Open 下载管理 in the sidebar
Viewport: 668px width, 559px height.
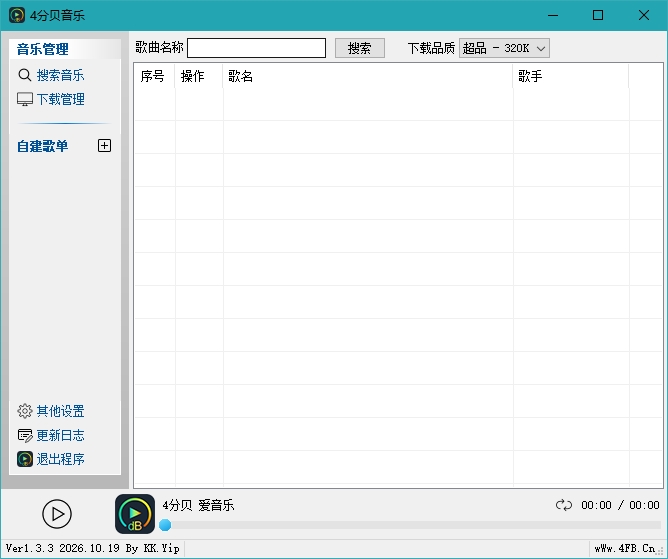60,99
